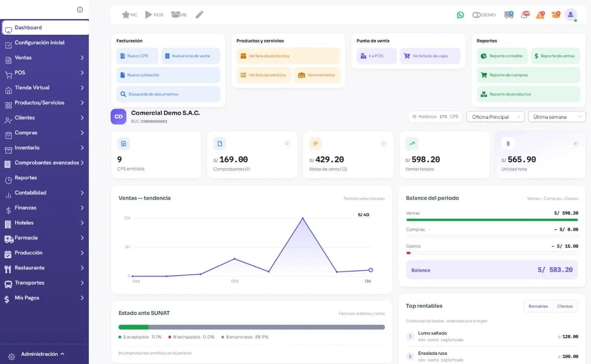Open Reporte contable

(502, 56)
